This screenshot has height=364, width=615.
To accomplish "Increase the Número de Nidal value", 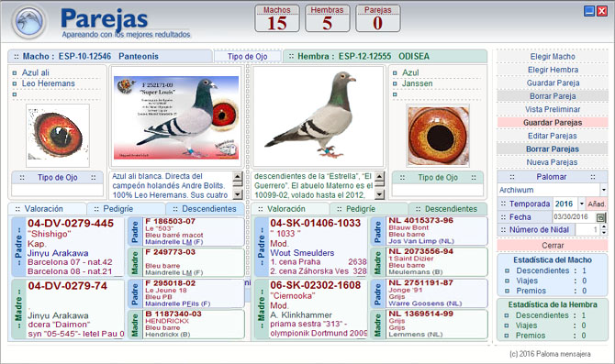I will (604, 227).
